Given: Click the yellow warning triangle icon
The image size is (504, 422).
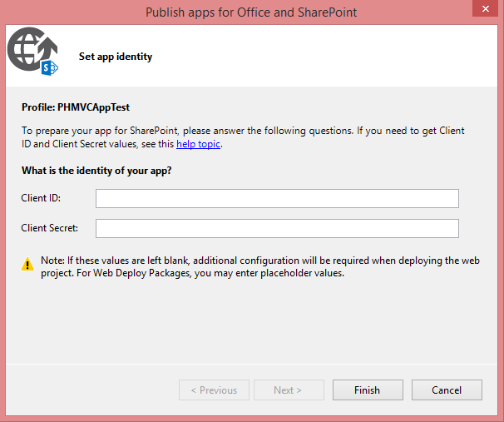Looking at the screenshot, I should point(27,264).
